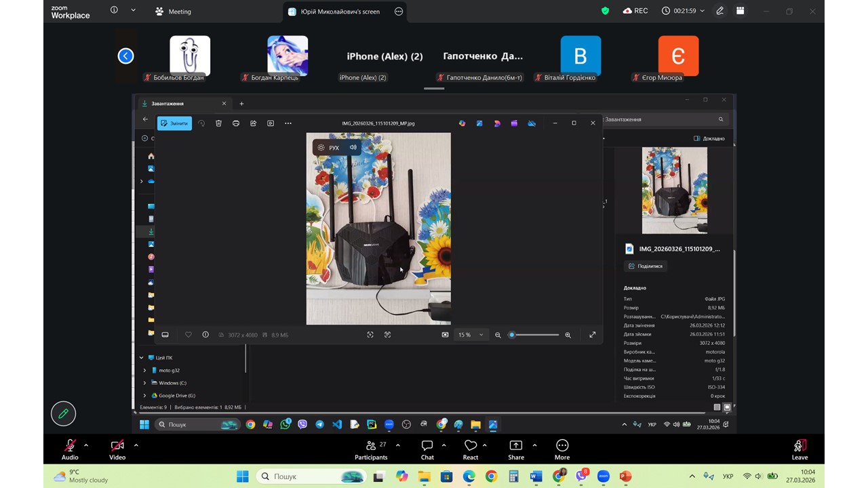Select the Юрій Миколайович's screen tab
The image size is (868, 488).
pyautogui.click(x=340, y=12)
